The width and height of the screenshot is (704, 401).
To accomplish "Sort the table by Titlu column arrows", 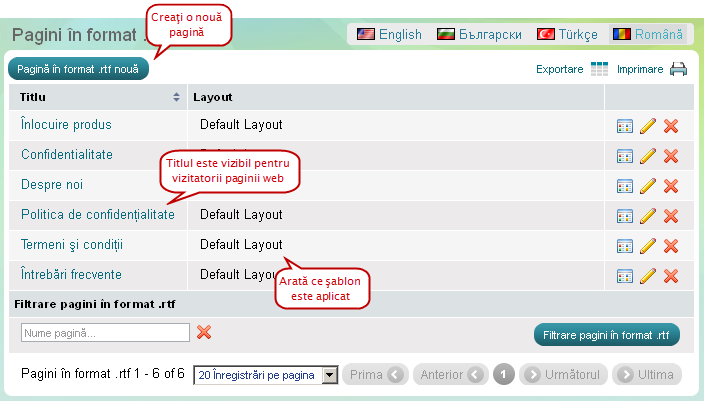I will 177,97.
